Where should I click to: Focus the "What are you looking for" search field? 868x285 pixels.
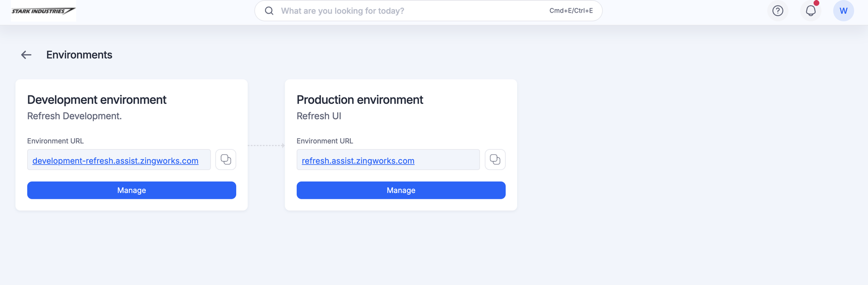[x=404, y=11]
